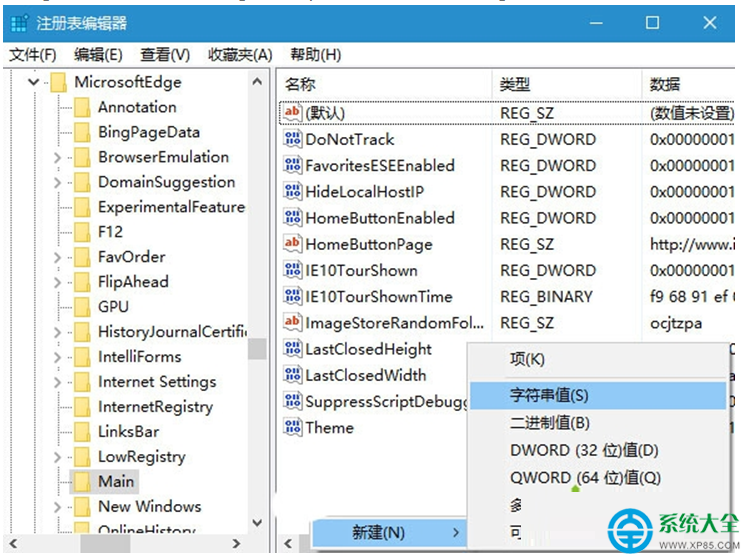This screenshot has height=556, width=742.
Task: Click the Theme value icon
Action: click(292, 427)
